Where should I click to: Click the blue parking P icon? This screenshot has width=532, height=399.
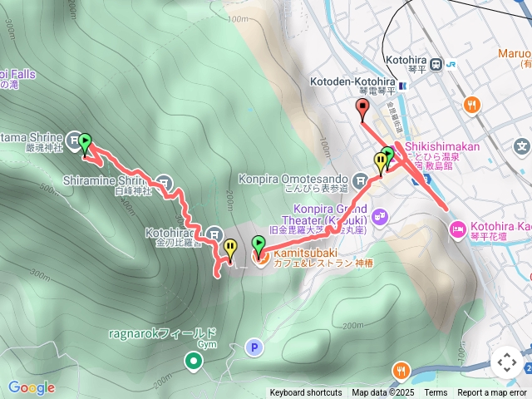(x=254, y=347)
